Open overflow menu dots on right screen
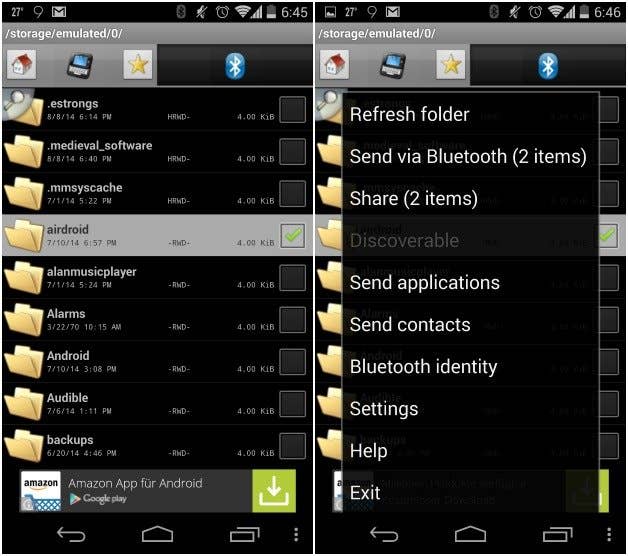The width and height of the screenshot is (628, 556). (609, 534)
